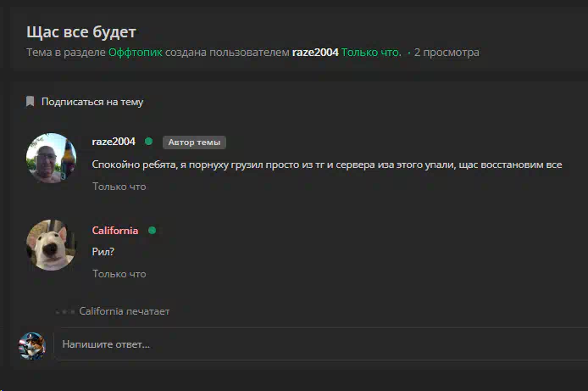Open raze2004 profile link in thread header
The height and width of the screenshot is (391, 588).
(315, 52)
